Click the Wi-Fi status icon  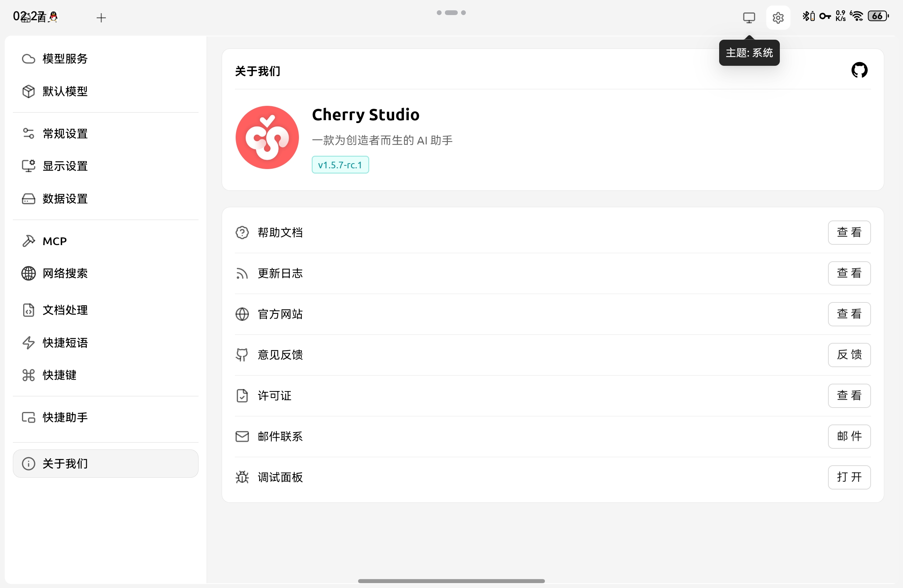pos(856,16)
